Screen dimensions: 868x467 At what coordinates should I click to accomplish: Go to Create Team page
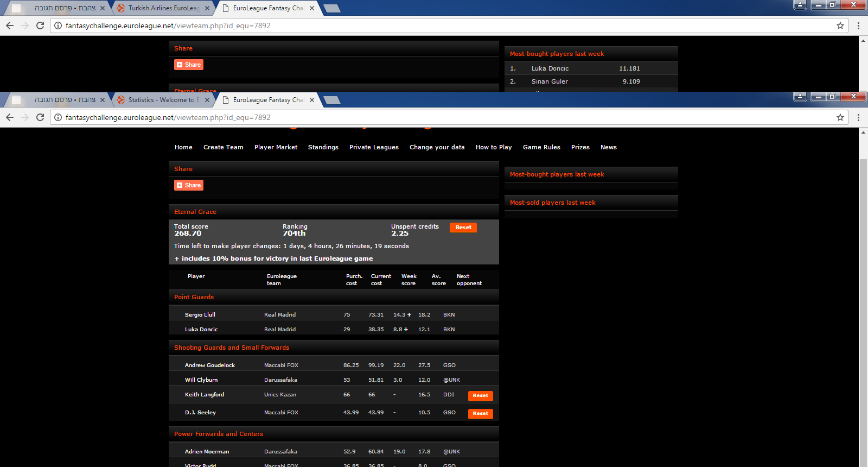(x=223, y=147)
